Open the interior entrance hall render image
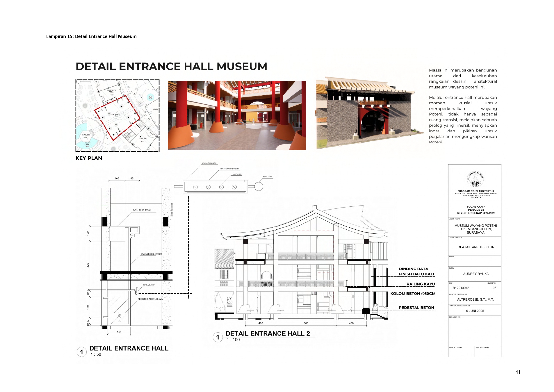This screenshot has width=554, height=392. pyautogui.click(x=237, y=115)
